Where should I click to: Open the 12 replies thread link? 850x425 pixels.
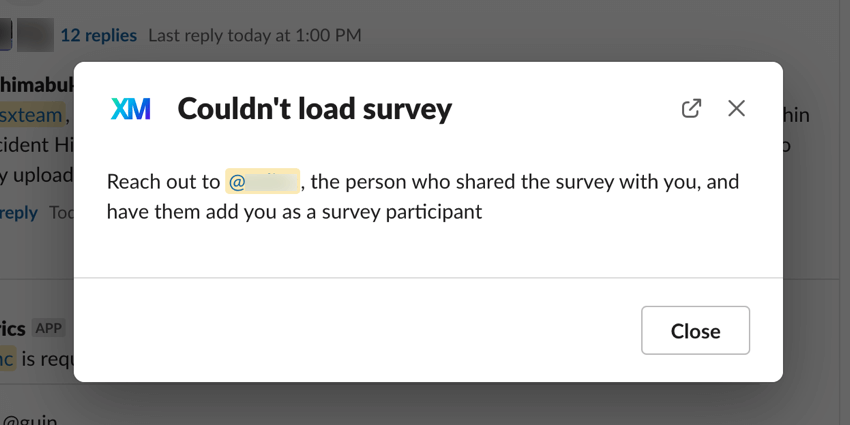[x=98, y=35]
